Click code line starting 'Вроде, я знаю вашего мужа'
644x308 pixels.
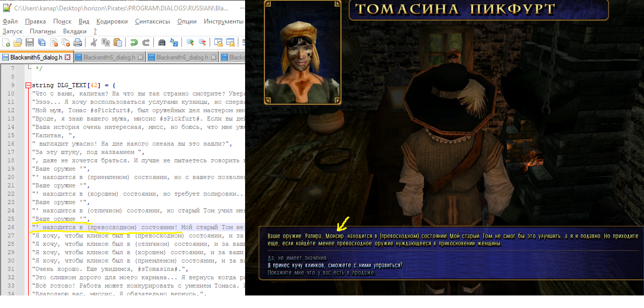click(x=138, y=119)
